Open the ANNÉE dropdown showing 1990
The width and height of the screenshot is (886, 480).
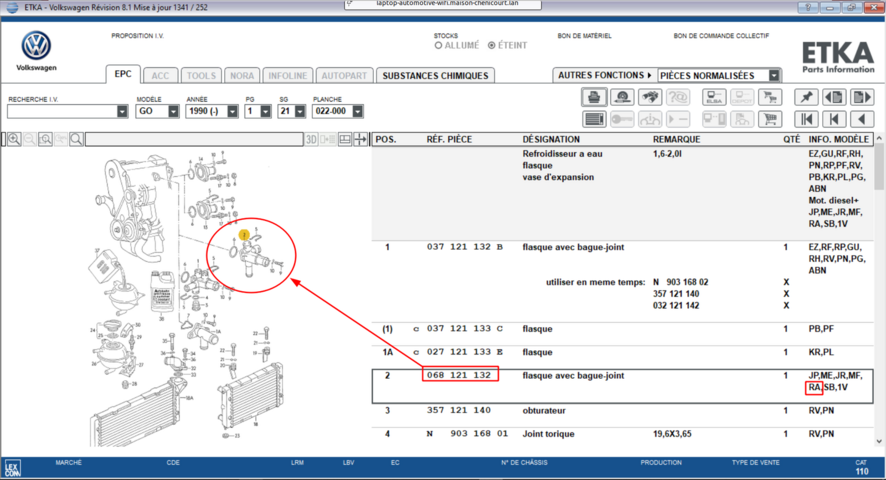(x=232, y=111)
